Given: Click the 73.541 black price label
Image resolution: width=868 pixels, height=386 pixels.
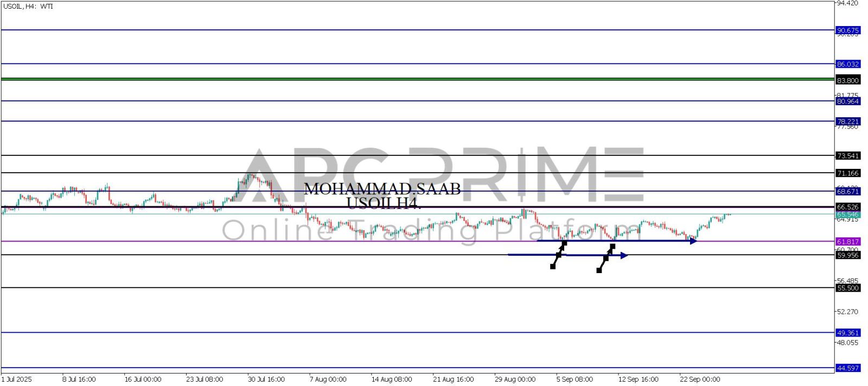Looking at the screenshot, I should click(x=847, y=156).
